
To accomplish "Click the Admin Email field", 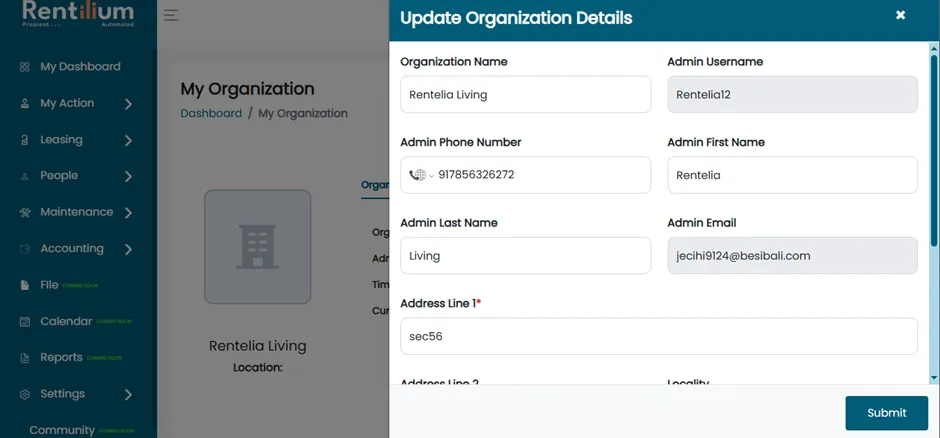I will pos(793,256).
